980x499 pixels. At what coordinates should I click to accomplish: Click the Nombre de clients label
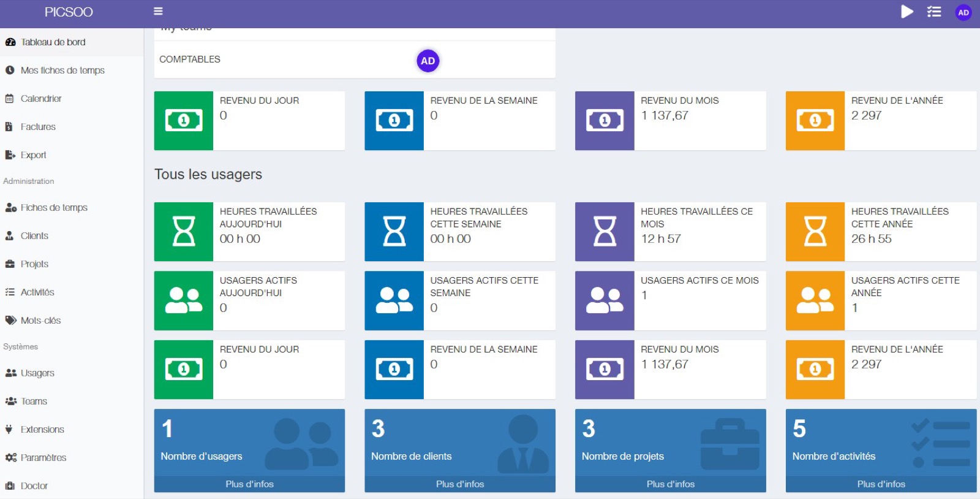click(x=412, y=457)
